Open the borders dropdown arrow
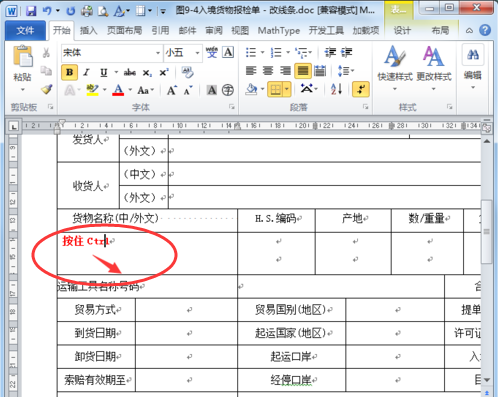The height and width of the screenshot is (397, 498). tap(287, 89)
